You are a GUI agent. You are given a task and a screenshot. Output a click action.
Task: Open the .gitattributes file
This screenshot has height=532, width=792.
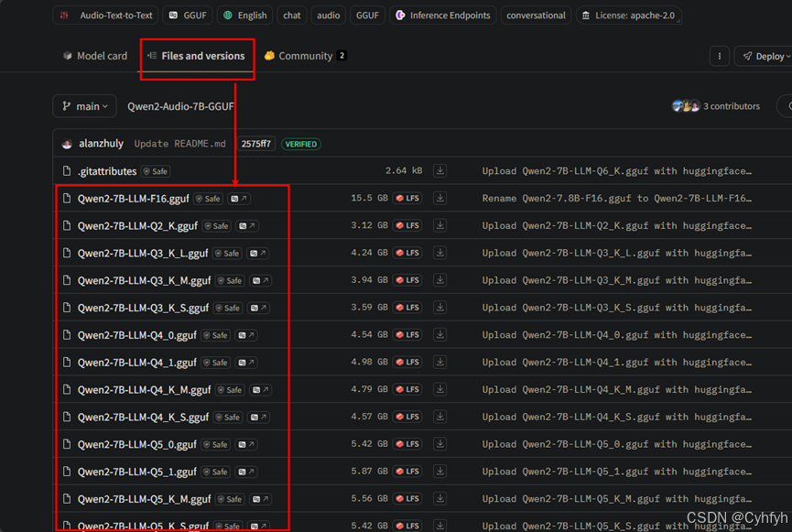point(107,171)
